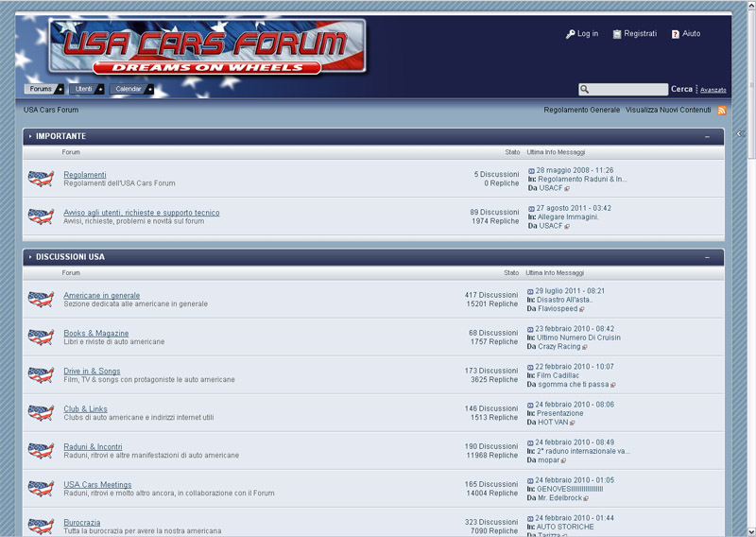
Task: Open the Utenti tab
Action: click(87, 89)
